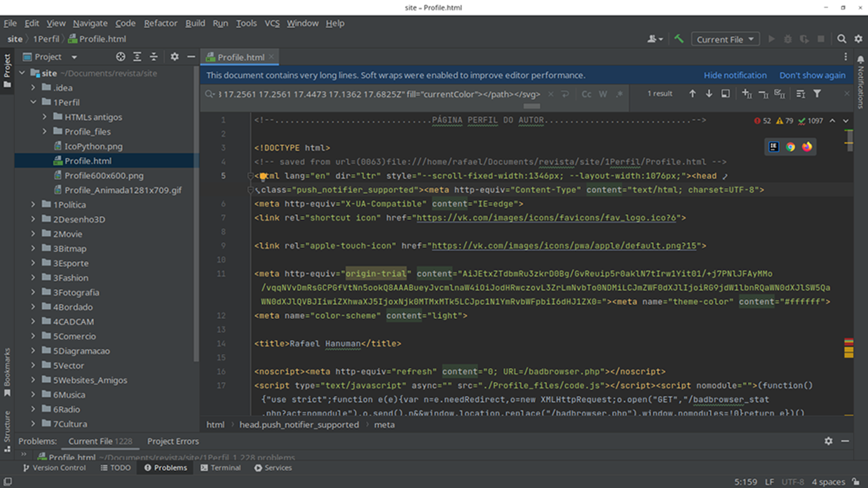
Task: Open Services tool window
Action: click(x=273, y=468)
